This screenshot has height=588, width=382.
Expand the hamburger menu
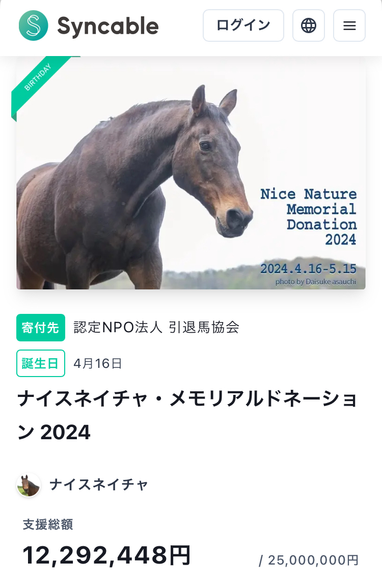click(x=349, y=25)
